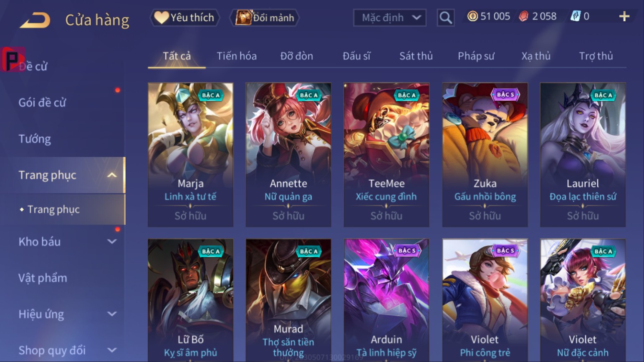Click the blue voucher currency icon
This screenshot has height=362, width=644.
point(575,16)
